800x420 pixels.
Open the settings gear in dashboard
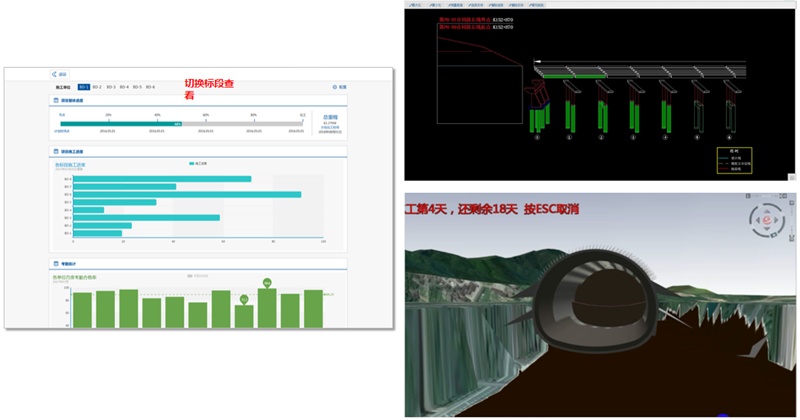click(339, 87)
